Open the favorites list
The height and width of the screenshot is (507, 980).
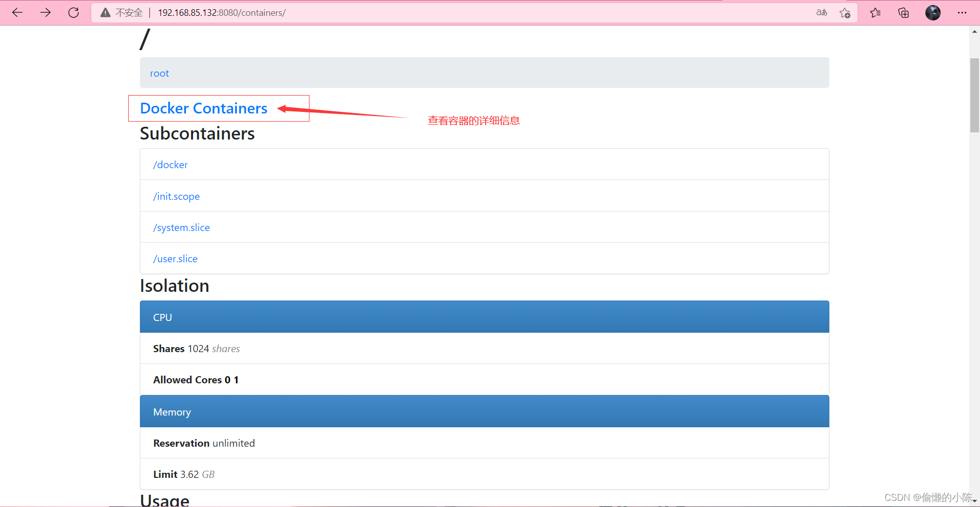coord(875,13)
